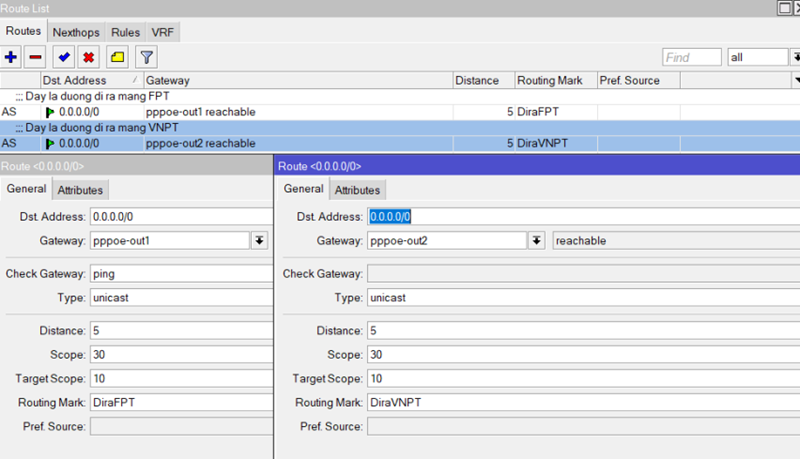Click the yellow Comment icon
This screenshot has width=800, height=459.
(x=117, y=58)
